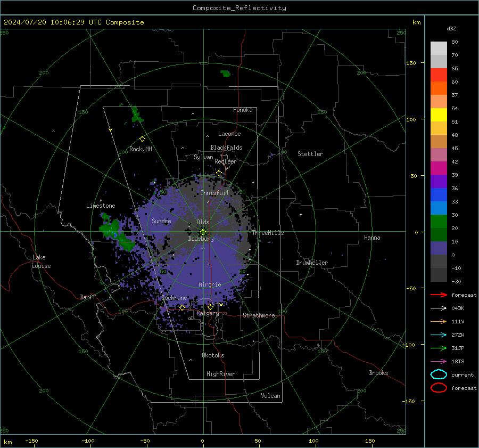Select the orange 57-60 dBZ swatch
This screenshot has width=479, height=448.
click(439, 88)
